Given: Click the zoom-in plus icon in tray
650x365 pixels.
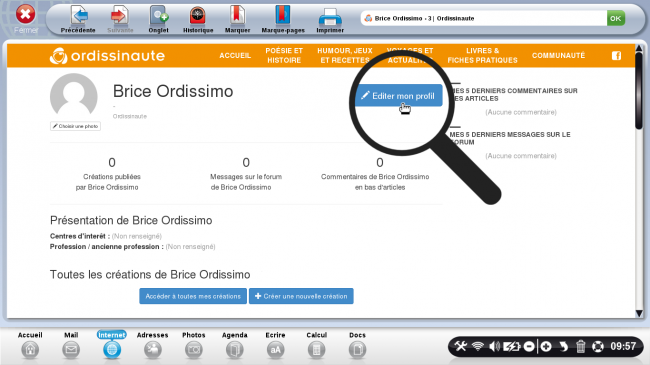Looking at the screenshot, I should pos(546,346).
